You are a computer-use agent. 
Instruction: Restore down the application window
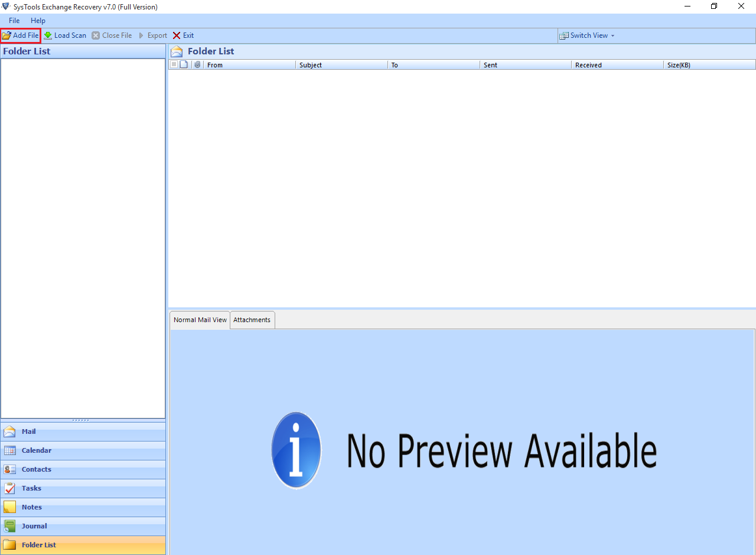coord(714,7)
